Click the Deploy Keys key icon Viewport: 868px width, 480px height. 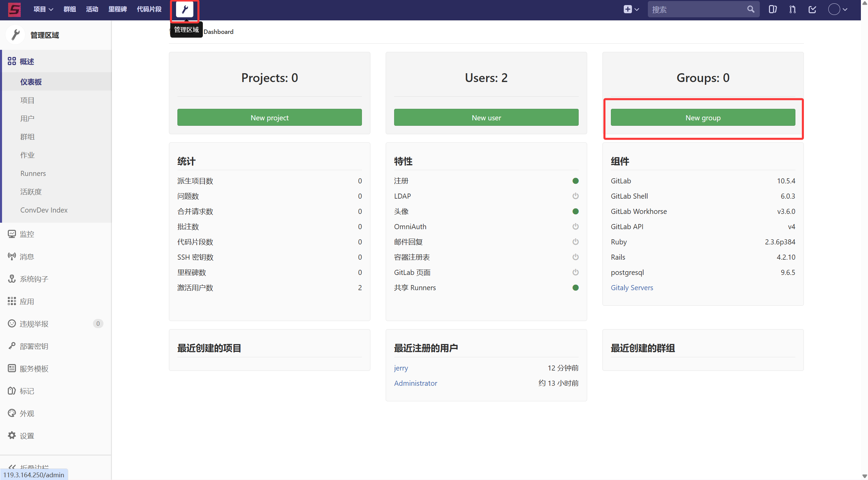(12, 346)
